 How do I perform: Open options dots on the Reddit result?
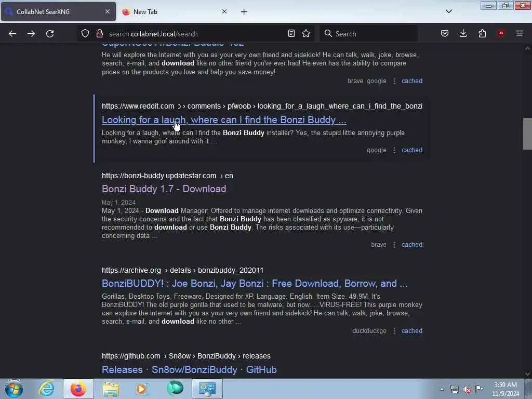point(394,150)
